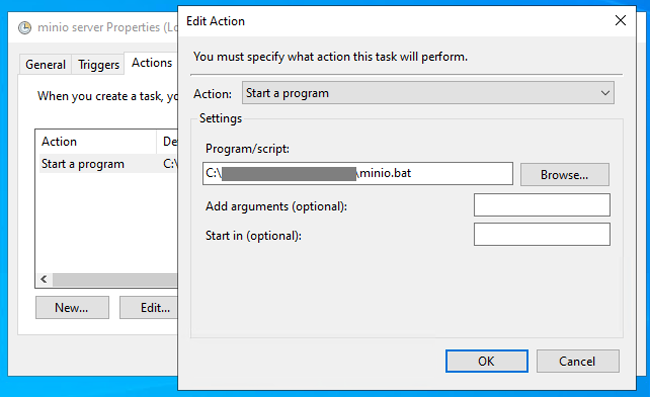Viewport: 650px width, 397px height.
Task: Click the New... button
Action: pyautogui.click(x=72, y=307)
